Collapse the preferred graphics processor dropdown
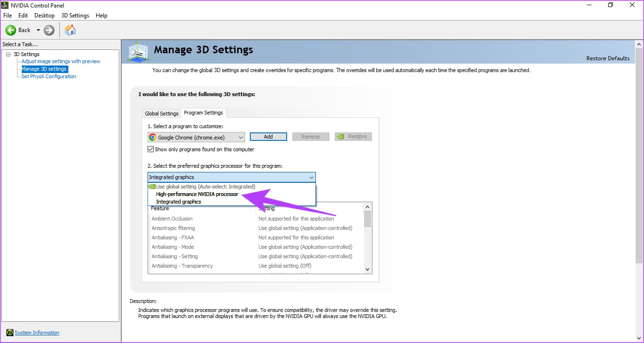 coord(311,177)
